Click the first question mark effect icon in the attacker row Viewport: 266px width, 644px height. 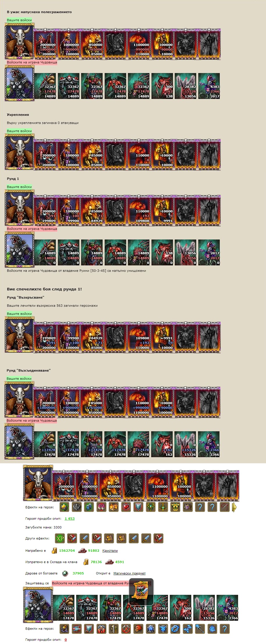pos(200,507)
